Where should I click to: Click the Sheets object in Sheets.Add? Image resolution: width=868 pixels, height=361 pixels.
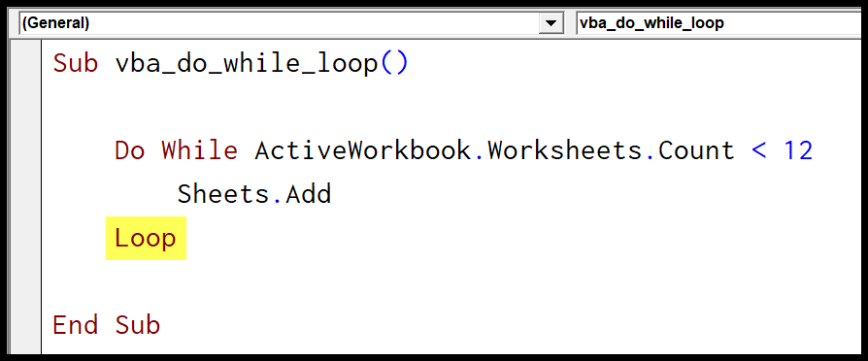(223, 194)
